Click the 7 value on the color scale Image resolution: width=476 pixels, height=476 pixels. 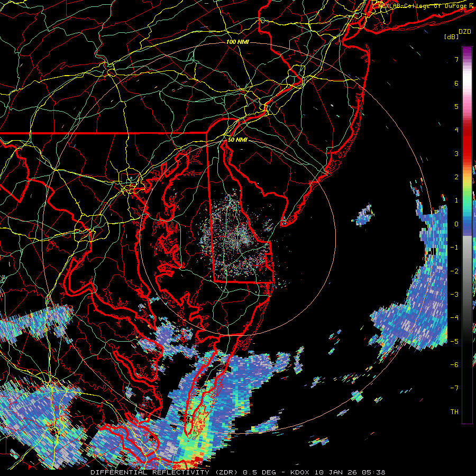coord(456,59)
